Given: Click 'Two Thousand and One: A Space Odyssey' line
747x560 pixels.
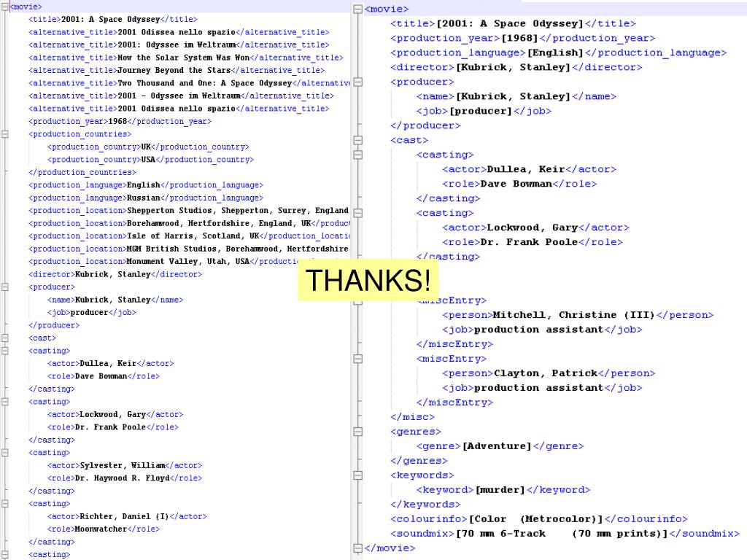Looking at the screenshot, I should click(189, 83).
